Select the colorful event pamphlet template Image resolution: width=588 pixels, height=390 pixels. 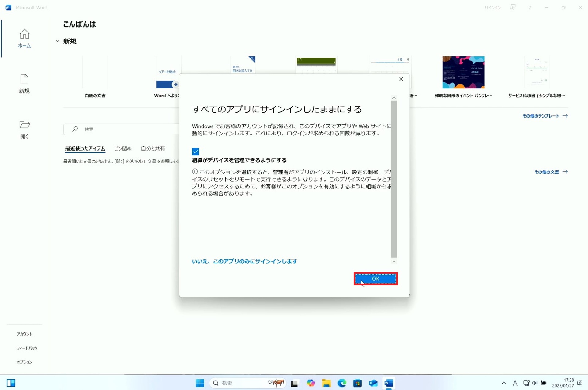tap(463, 77)
